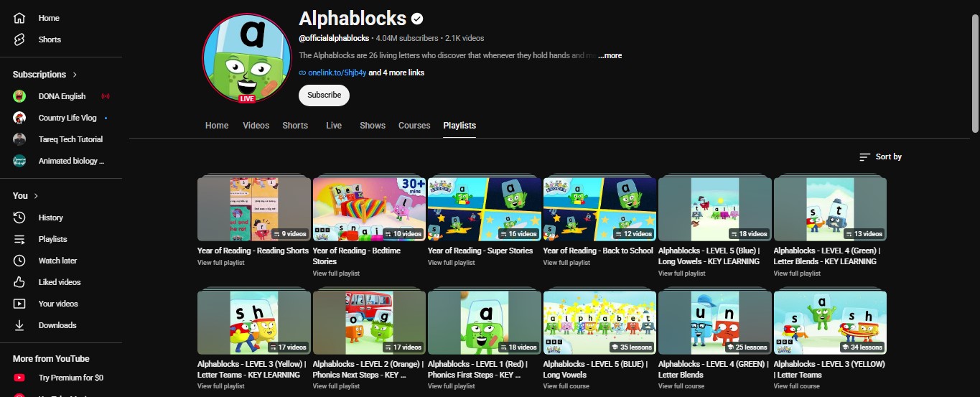
Task: Click the More from YouTube heading
Action: (x=51, y=359)
